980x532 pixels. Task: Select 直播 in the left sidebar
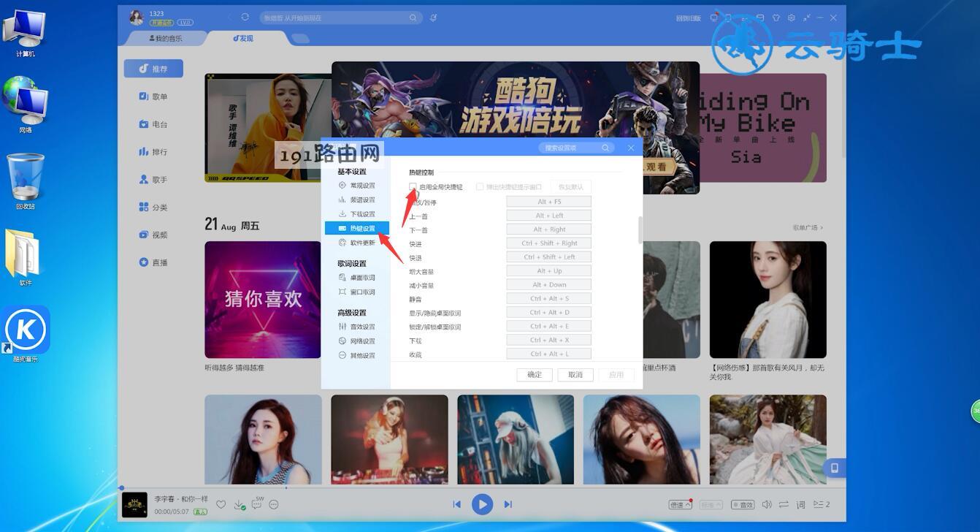click(x=153, y=262)
